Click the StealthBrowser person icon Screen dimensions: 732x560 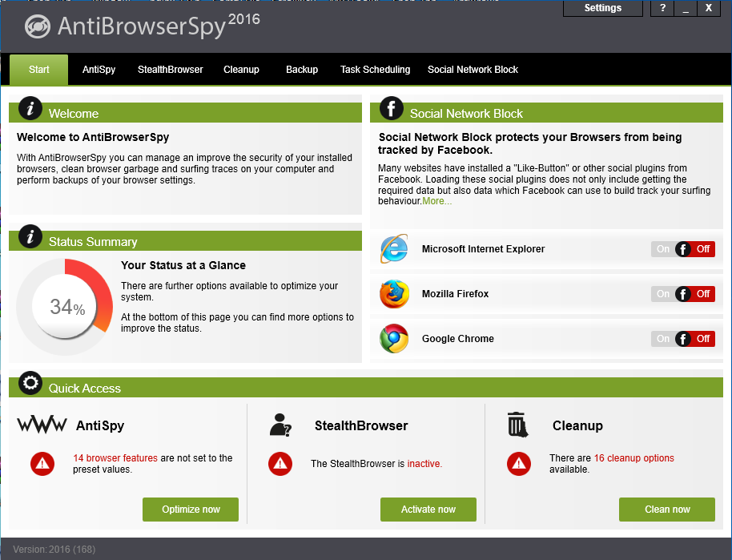[x=280, y=425]
